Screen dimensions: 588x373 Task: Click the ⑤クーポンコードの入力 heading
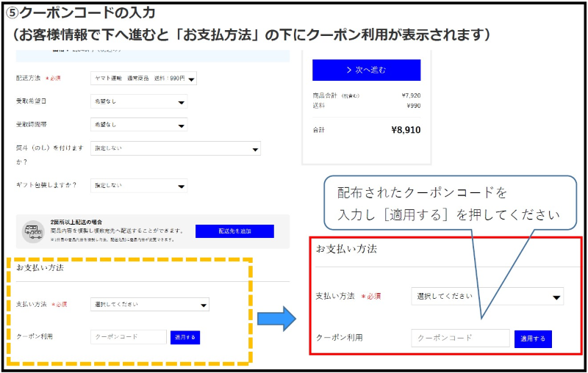point(87,12)
